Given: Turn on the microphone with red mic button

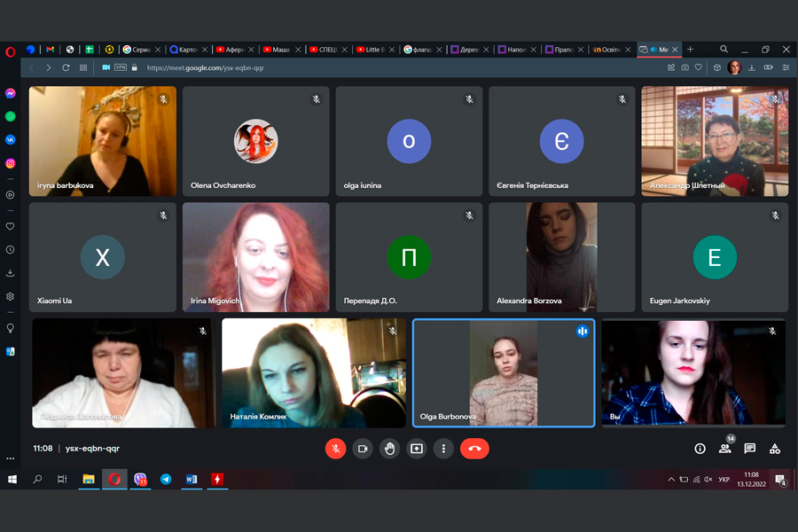Looking at the screenshot, I should point(335,449).
